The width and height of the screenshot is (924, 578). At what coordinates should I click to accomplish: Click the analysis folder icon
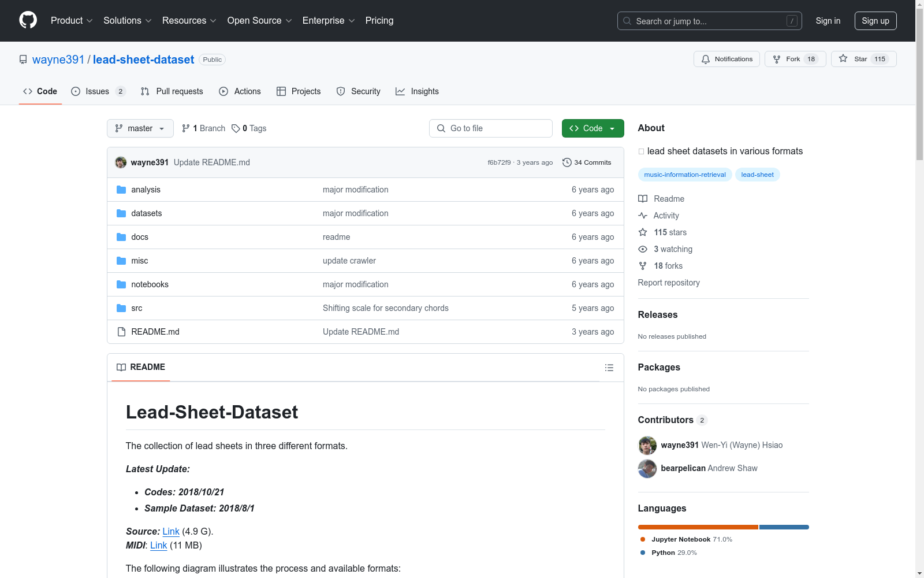[121, 190]
